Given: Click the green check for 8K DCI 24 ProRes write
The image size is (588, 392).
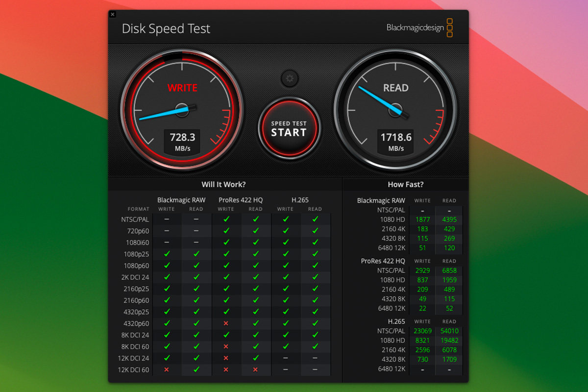Looking at the screenshot, I should (x=226, y=335).
